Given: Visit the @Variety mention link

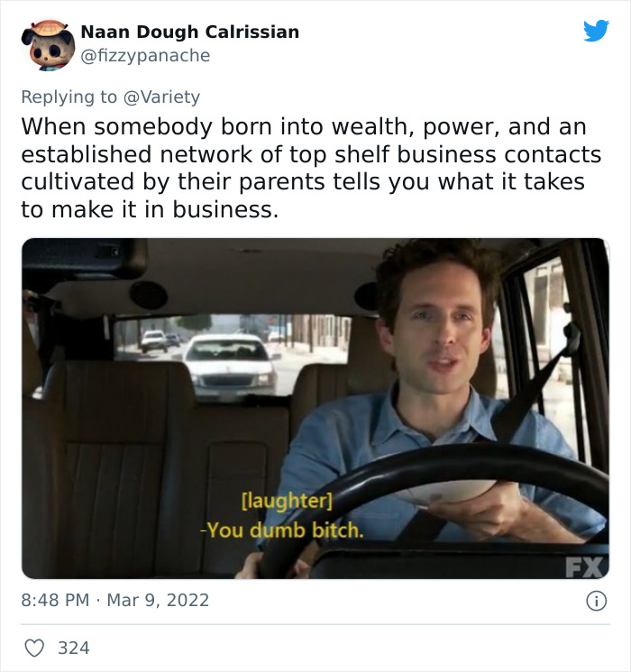Looking at the screenshot, I should point(161,97).
